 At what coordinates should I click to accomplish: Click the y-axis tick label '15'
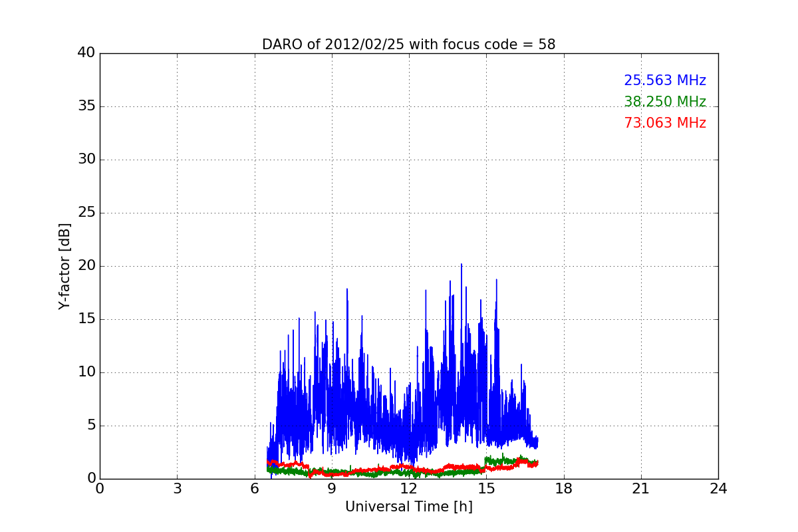coord(86,319)
